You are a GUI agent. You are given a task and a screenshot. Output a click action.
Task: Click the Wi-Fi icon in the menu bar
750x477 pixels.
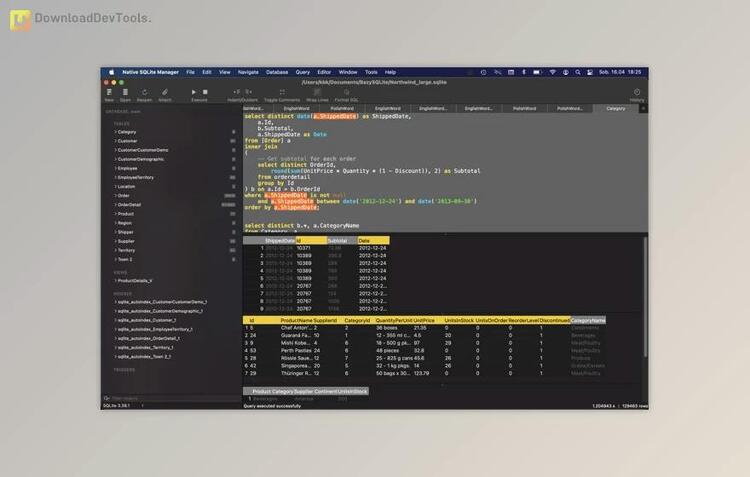(552, 72)
